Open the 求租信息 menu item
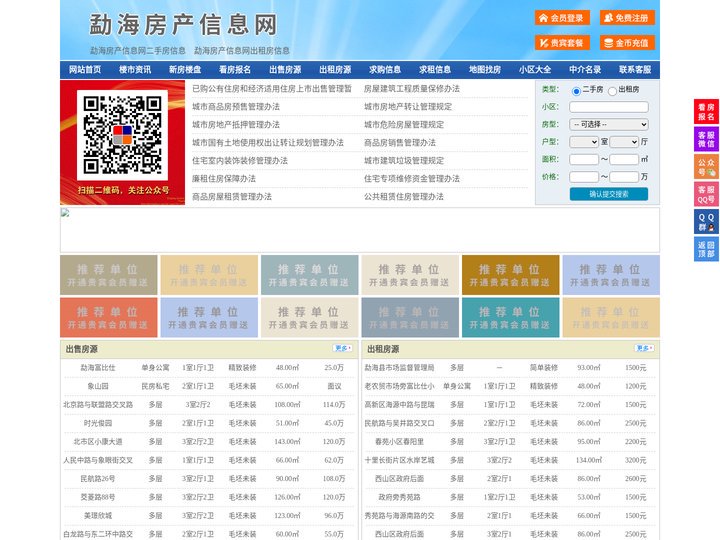The image size is (720, 540). tap(435, 70)
